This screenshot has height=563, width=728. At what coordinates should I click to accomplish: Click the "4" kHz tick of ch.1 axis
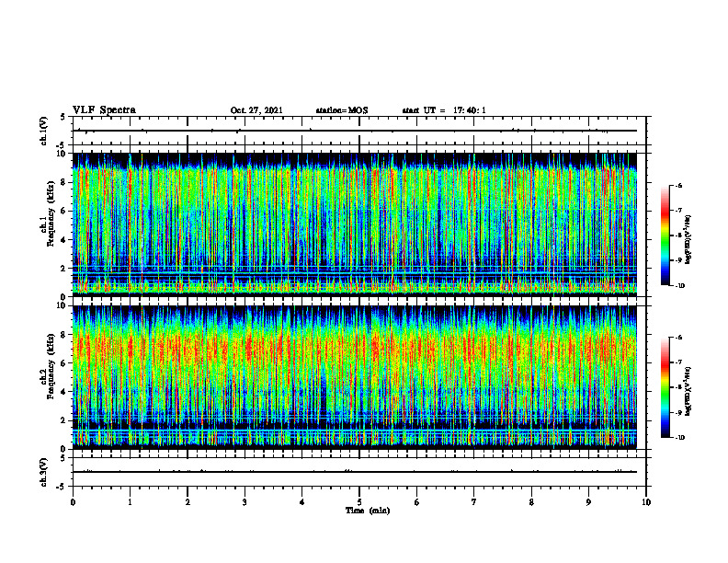coord(64,240)
